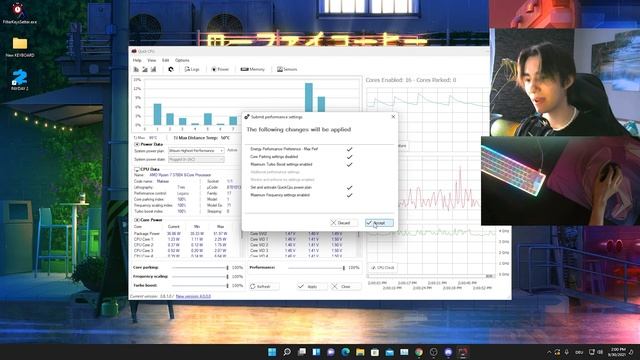This screenshot has width=640, height=360.
Task: Open the Logs toolbar item
Action: pos(192,69)
